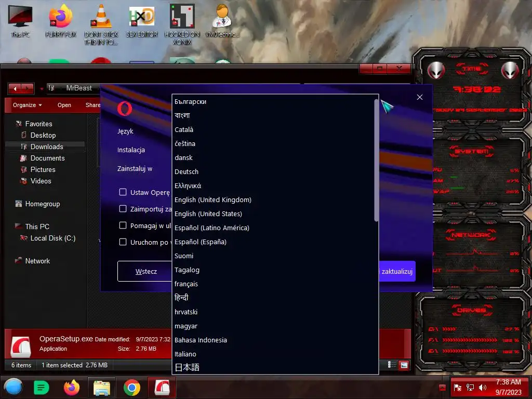Image resolution: width=532 pixels, height=399 pixels.
Task: Switch to Opera installer taskbar button
Action: coord(162,388)
